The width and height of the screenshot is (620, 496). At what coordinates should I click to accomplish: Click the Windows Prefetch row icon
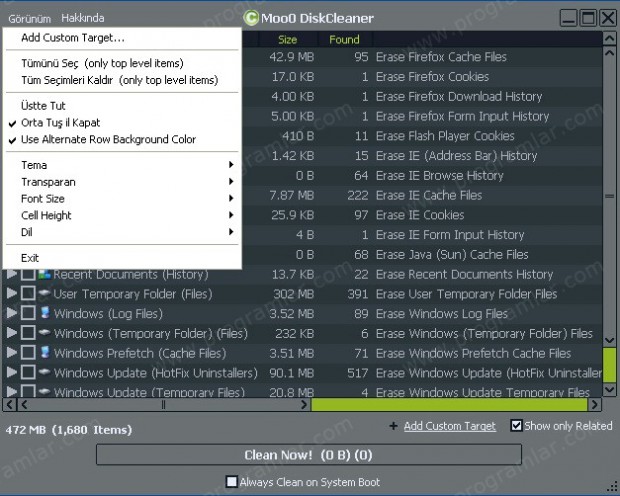(x=45, y=352)
